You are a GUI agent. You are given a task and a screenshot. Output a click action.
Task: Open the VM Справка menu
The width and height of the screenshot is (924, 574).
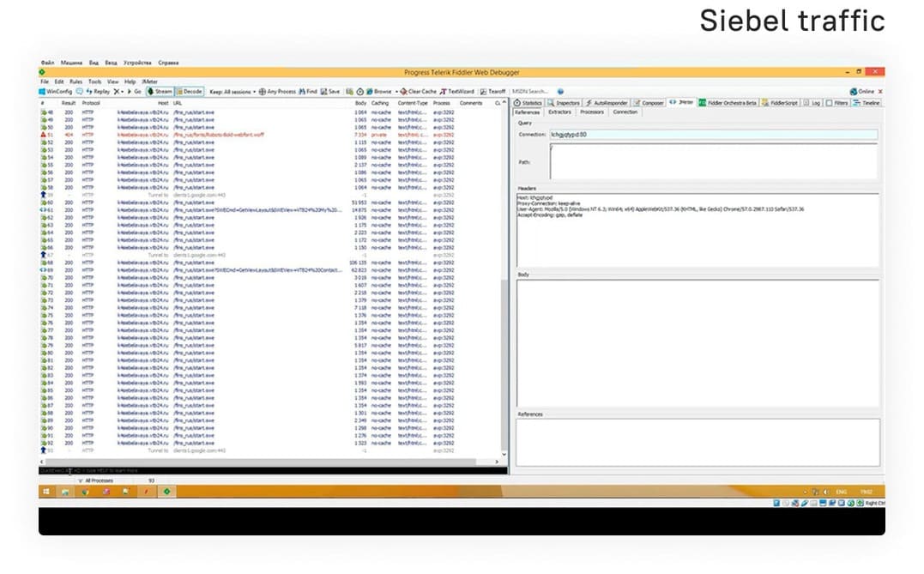168,63
